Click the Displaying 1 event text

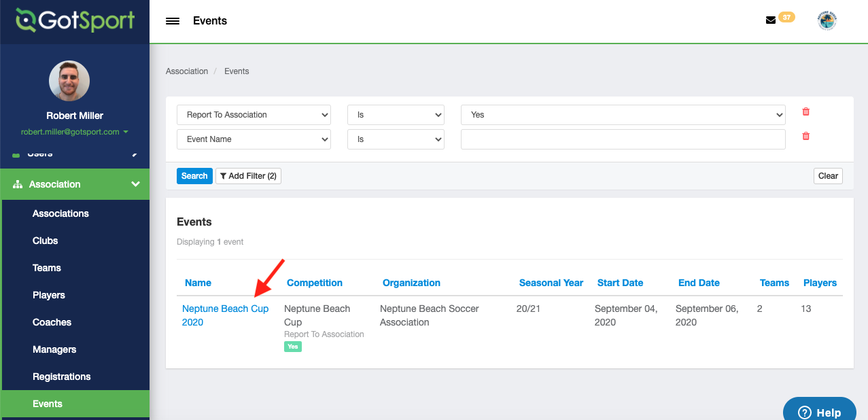click(x=210, y=242)
